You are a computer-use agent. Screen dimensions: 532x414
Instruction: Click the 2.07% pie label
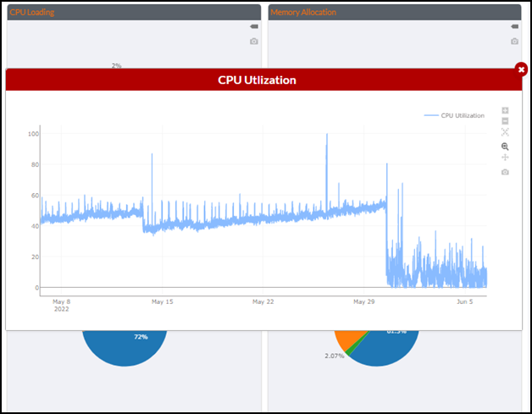pyautogui.click(x=335, y=356)
